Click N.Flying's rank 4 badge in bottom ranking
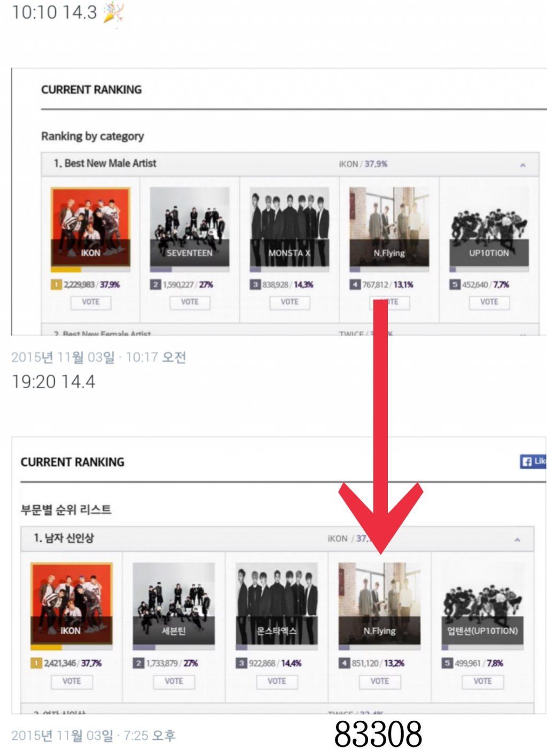Viewport: 547px width, 756px height. coord(344,664)
